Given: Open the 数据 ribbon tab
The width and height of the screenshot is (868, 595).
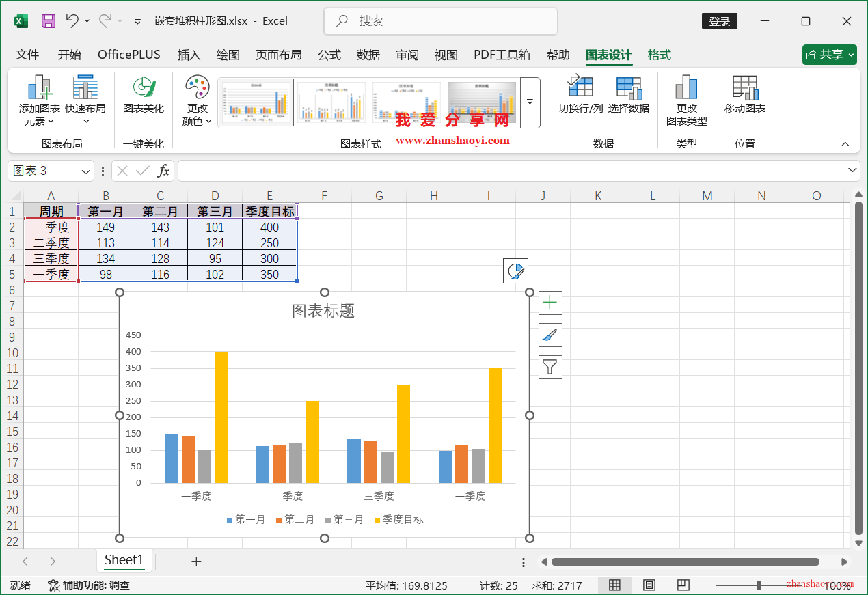Looking at the screenshot, I should (368, 55).
